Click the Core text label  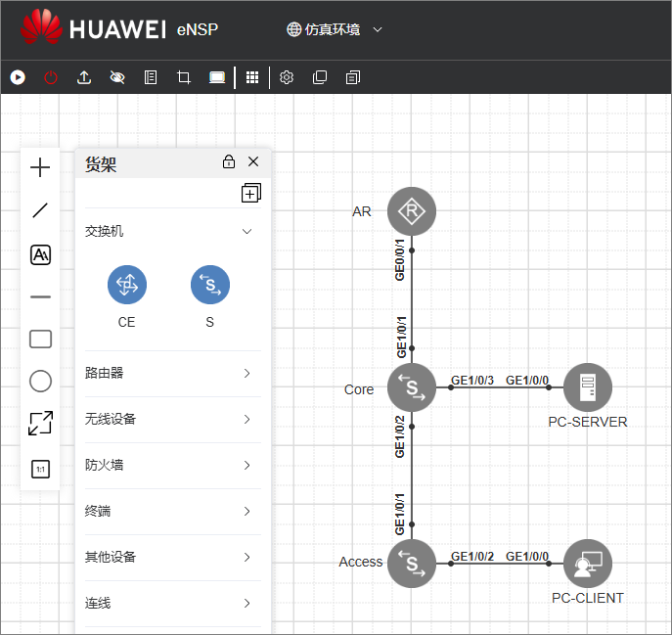click(359, 389)
